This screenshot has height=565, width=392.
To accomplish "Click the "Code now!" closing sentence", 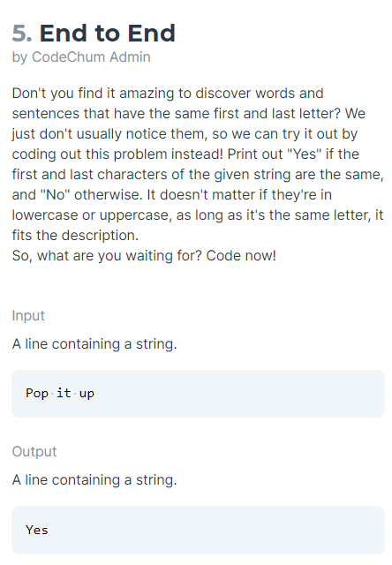I will click(241, 255).
